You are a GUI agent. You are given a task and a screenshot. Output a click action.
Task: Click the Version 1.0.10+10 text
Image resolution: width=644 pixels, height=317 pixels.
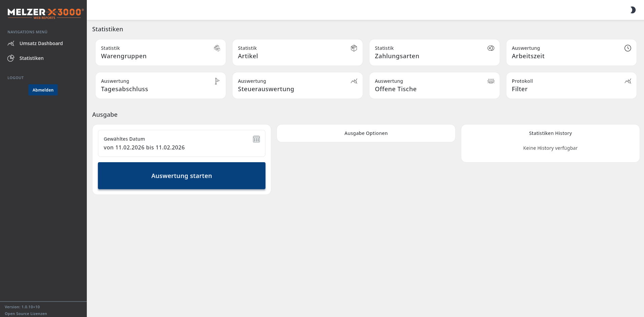coord(22,307)
